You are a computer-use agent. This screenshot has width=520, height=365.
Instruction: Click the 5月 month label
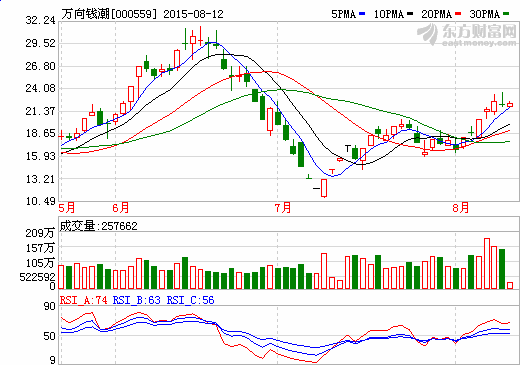pos(67,208)
